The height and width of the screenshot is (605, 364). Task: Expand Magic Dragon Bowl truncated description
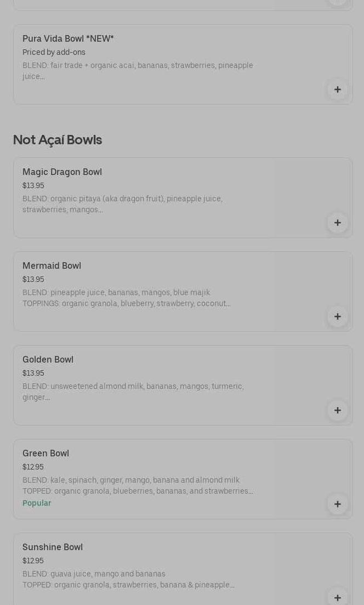[x=122, y=205]
